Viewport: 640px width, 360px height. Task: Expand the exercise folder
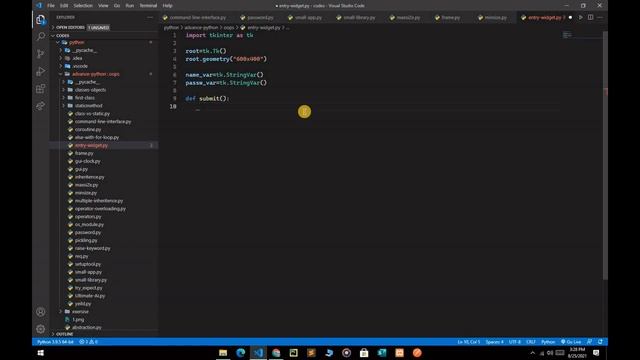click(x=80, y=311)
